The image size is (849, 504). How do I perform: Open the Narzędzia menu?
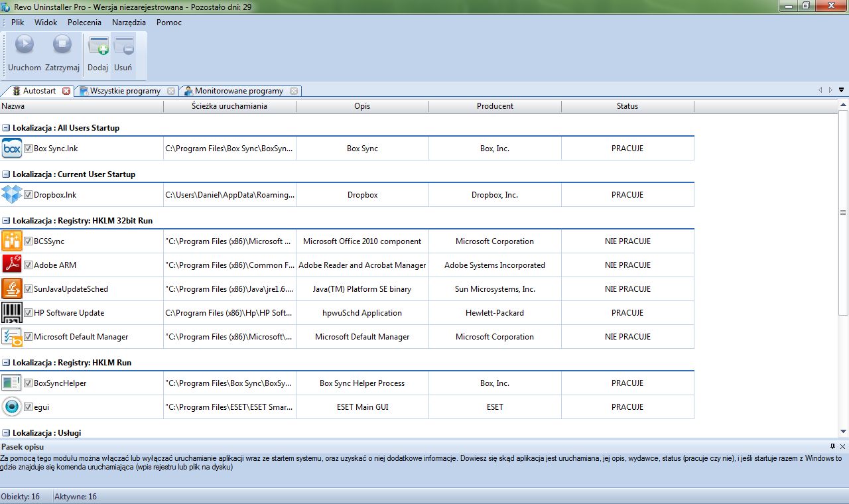coord(129,23)
